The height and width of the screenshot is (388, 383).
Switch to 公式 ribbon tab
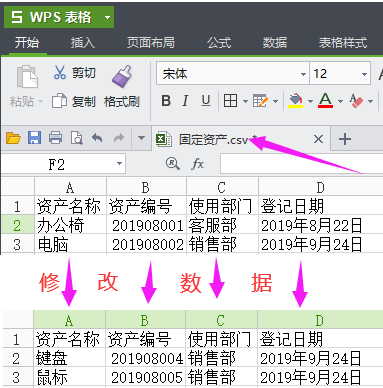click(x=219, y=42)
